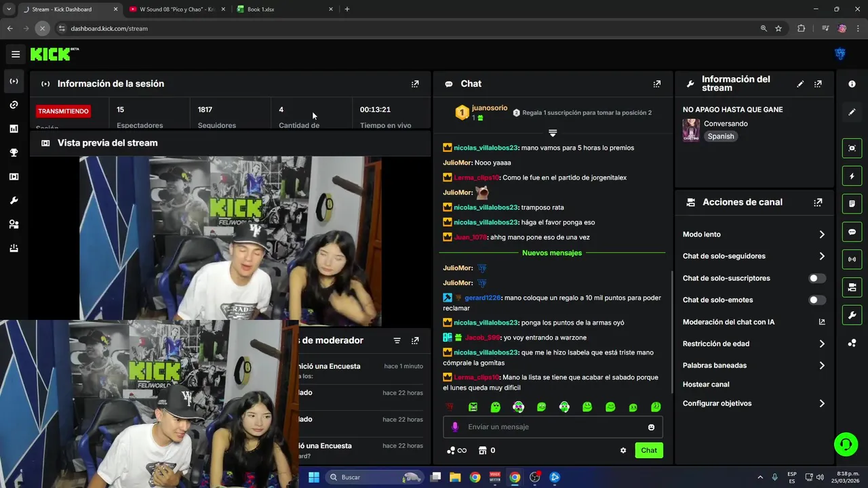Open the wrench settings icon in the left sidebar

14,201
